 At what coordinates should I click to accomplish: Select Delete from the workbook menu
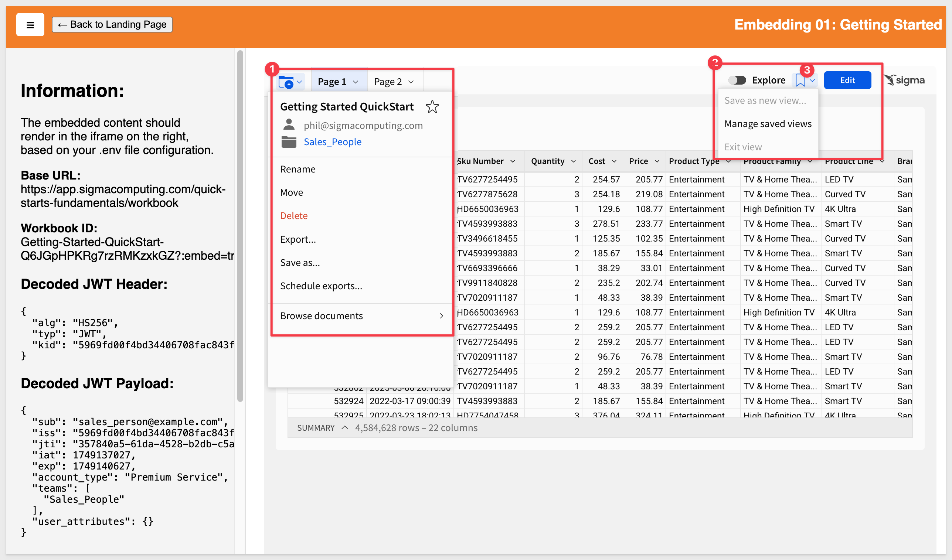point(294,216)
